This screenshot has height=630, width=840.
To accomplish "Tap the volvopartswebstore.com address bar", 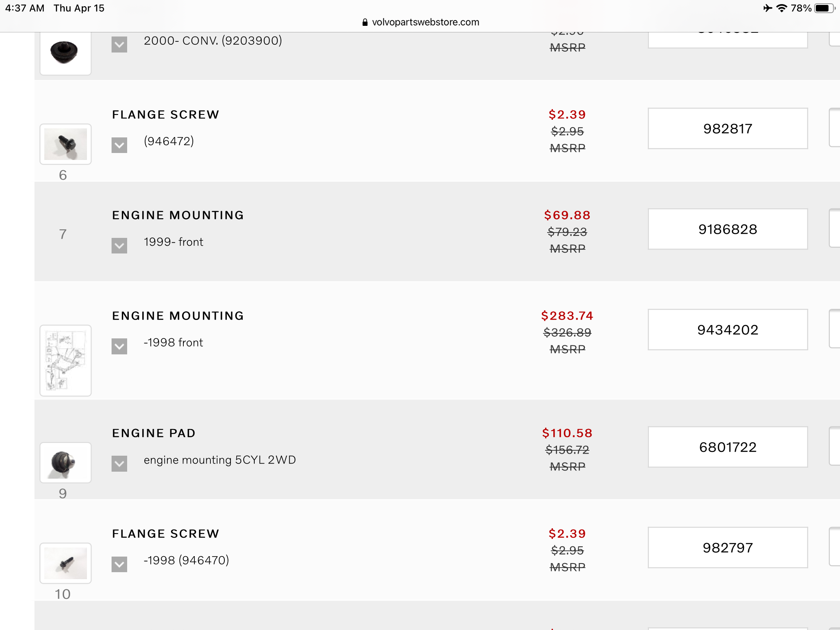I will pyautogui.click(x=425, y=22).
